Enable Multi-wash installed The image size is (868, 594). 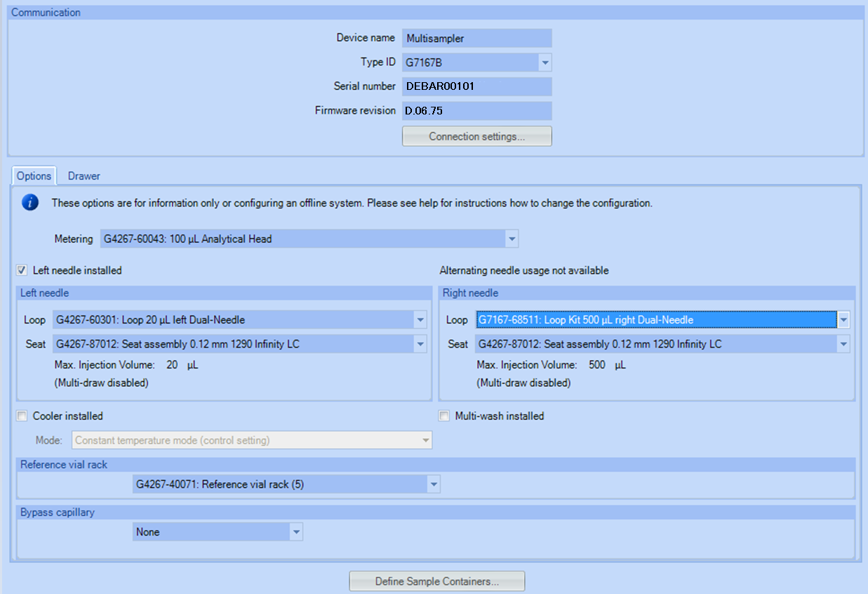pos(444,416)
